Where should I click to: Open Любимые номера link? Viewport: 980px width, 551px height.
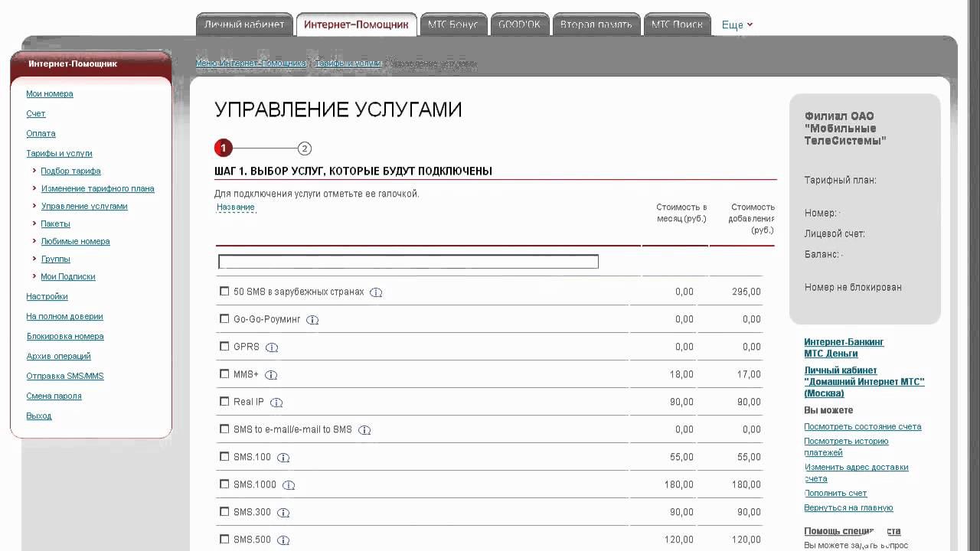coord(75,241)
